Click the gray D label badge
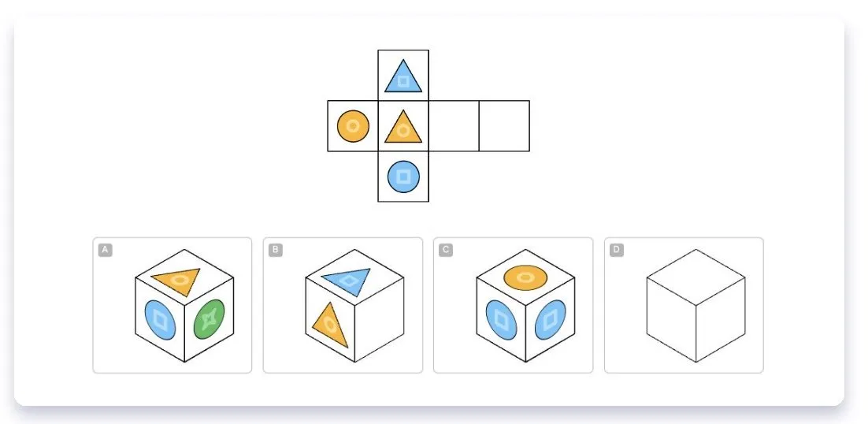868x424 pixels. (617, 250)
